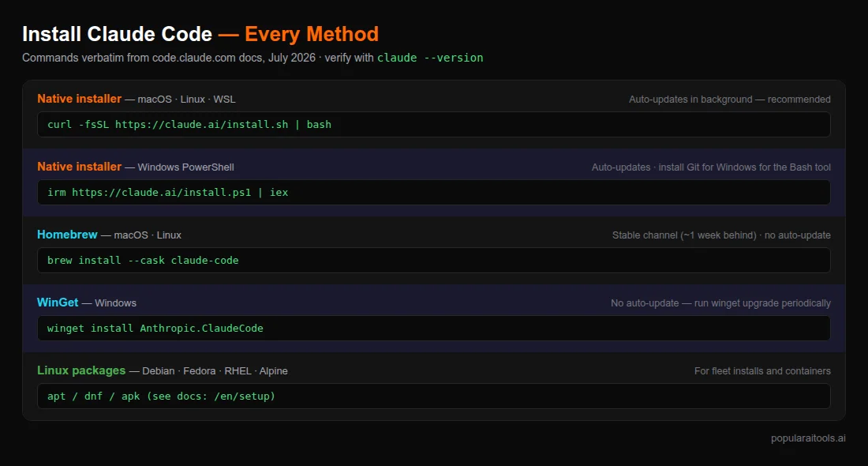Select the irm install.ps1 iex command box
868x466 pixels.
[x=433, y=192]
